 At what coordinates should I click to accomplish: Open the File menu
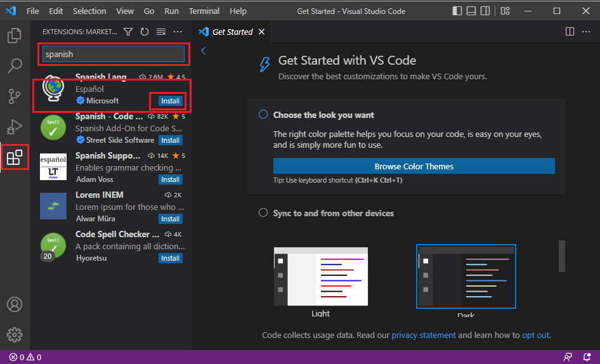[x=32, y=11]
